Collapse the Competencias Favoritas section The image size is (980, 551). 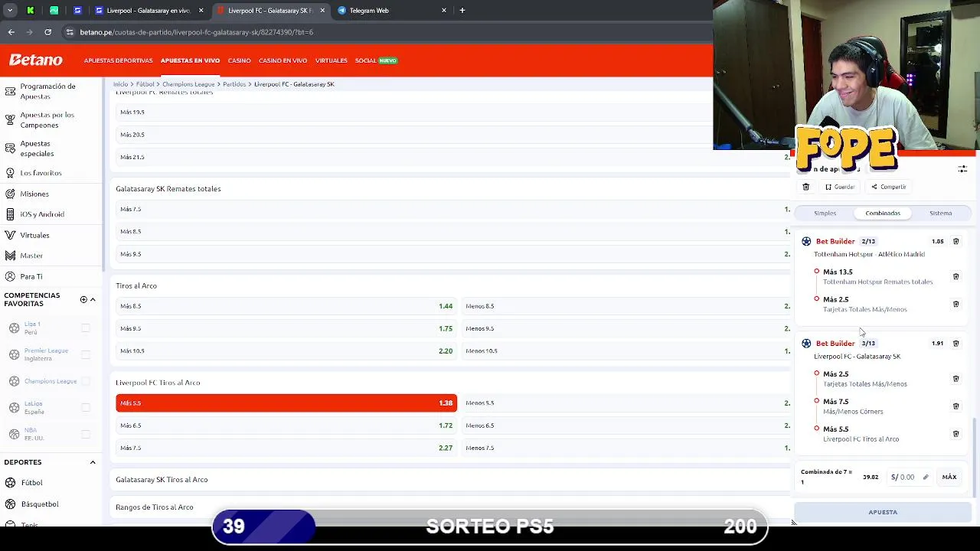[x=93, y=299]
